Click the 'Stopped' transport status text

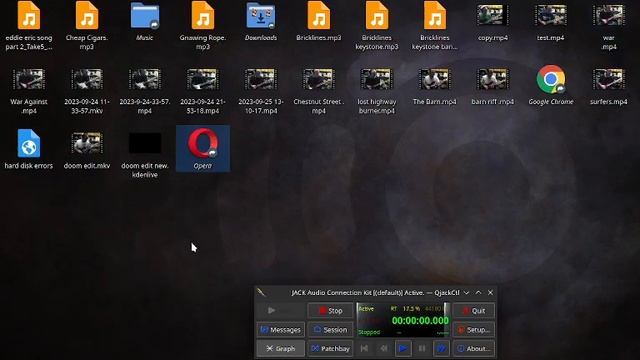369,332
